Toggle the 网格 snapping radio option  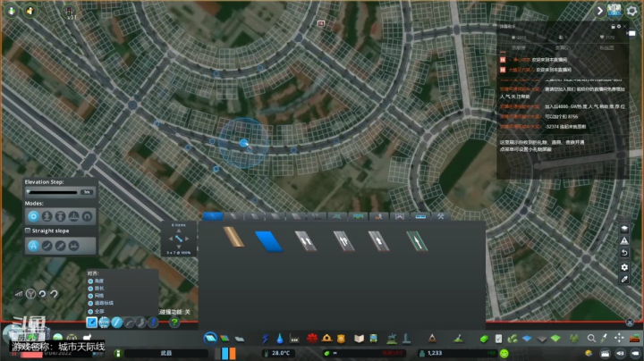90,296
